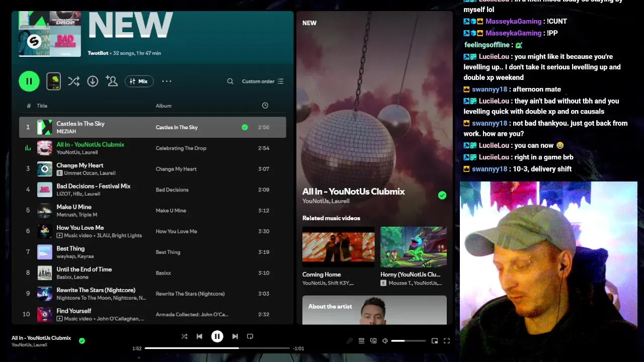Enter full screen mode

[446, 341]
